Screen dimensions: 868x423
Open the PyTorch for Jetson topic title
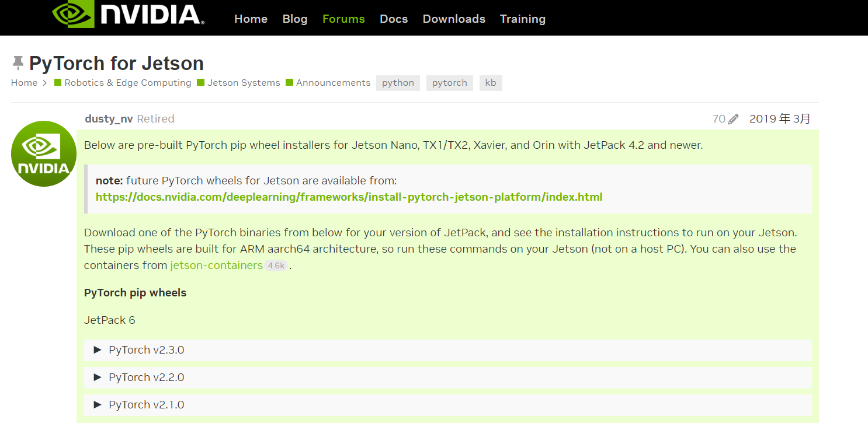[x=116, y=63]
